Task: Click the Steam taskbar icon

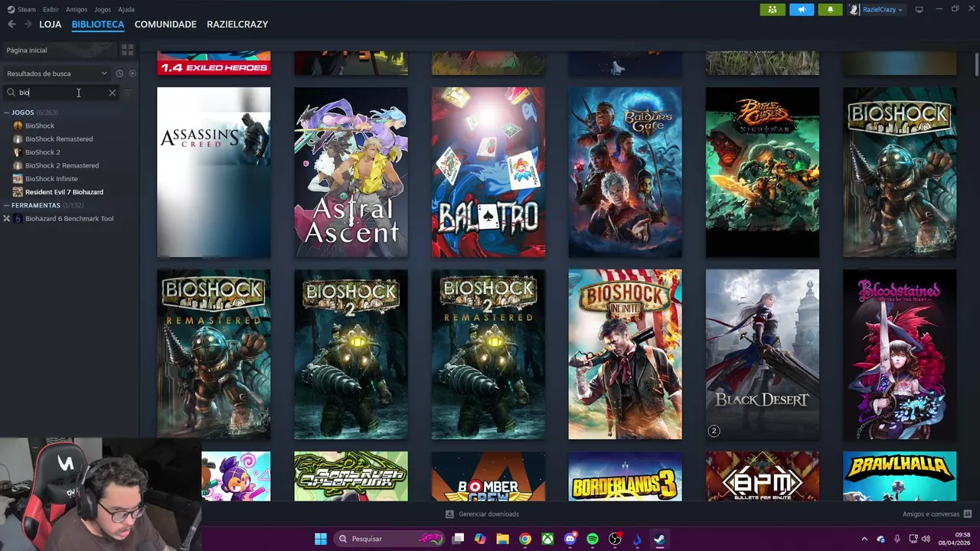Action: point(659,539)
